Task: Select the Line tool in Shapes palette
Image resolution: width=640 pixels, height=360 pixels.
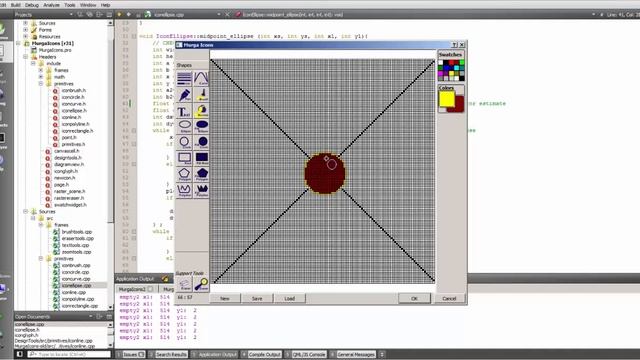Action: point(184,78)
